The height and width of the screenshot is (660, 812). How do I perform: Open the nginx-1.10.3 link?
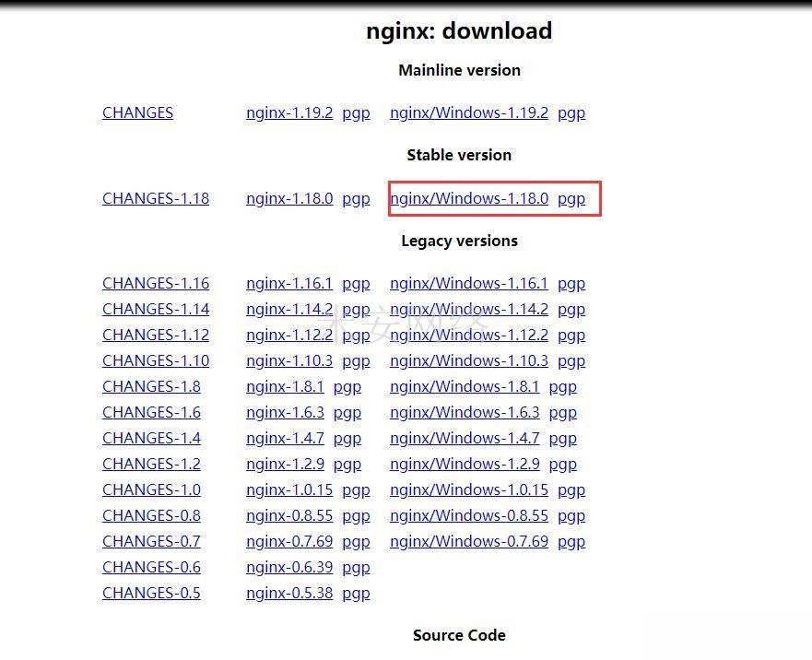coord(289,360)
